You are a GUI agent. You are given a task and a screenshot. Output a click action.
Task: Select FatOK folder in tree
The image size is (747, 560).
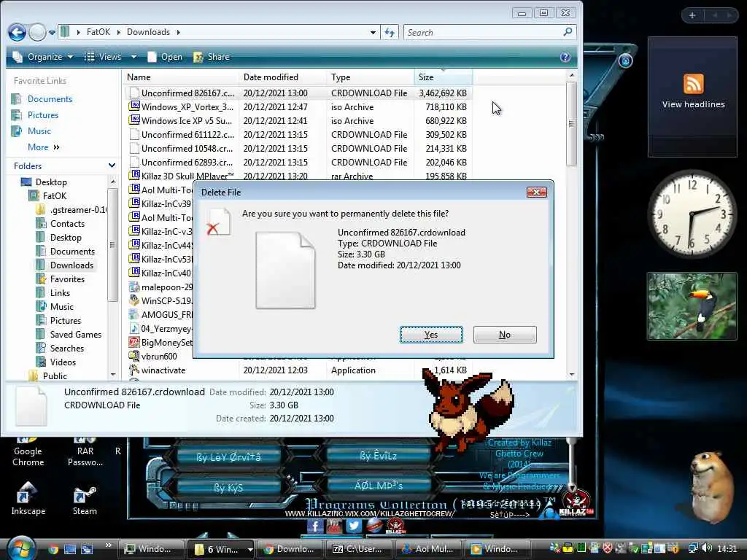coord(54,195)
